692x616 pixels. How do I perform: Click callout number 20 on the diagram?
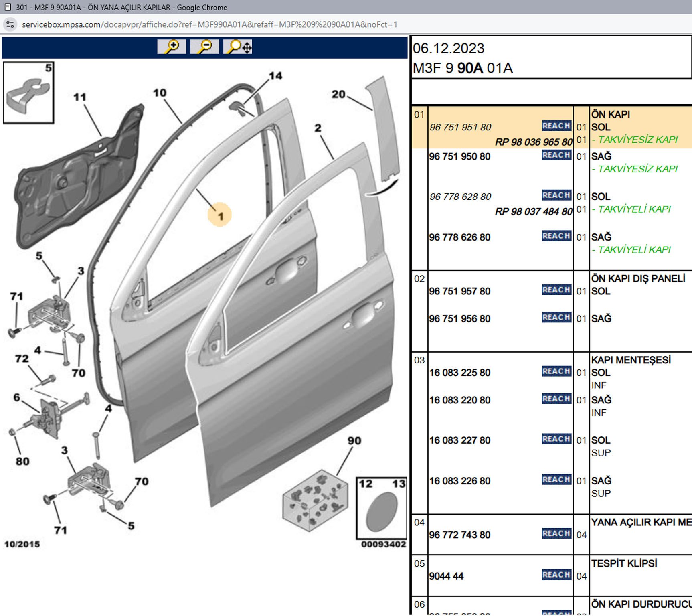pyautogui.click(x=338, y=94)
